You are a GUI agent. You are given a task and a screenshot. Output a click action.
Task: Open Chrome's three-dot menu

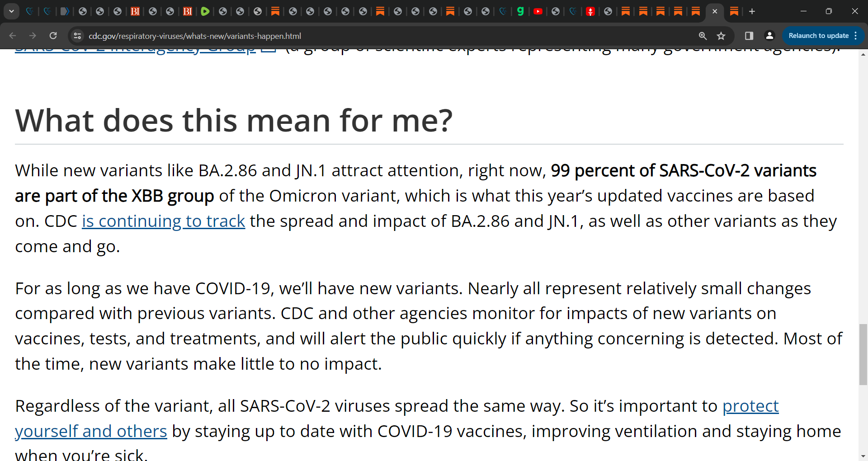tap(856, 36)
